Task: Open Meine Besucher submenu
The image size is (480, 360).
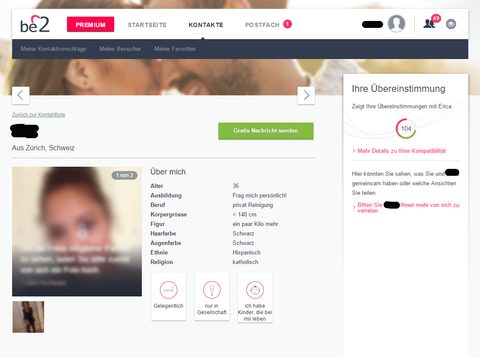Action: (x=120, y=49)
